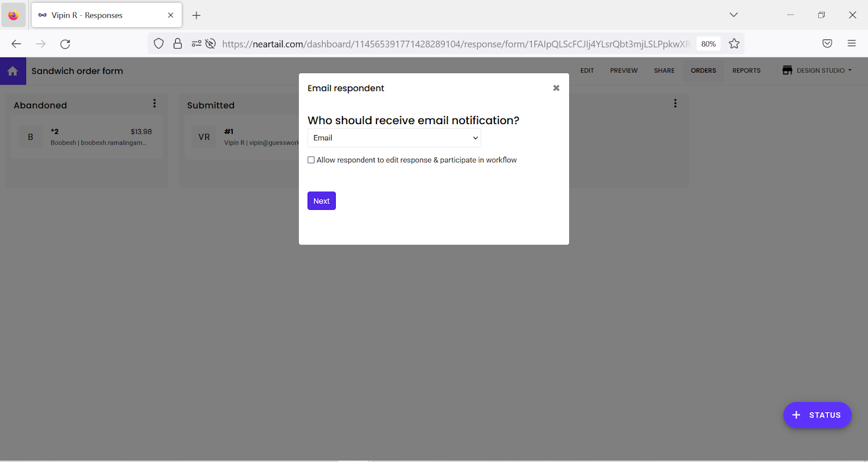868x462 pixels.
Task: Open Vipin R submitted order card
Action: point(241,137)
